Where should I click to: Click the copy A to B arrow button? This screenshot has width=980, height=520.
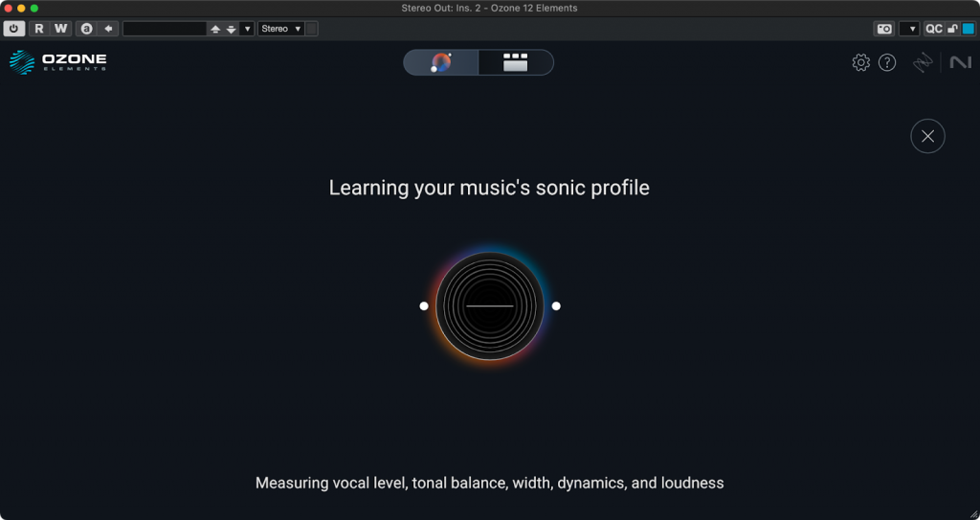click(109, 29)
